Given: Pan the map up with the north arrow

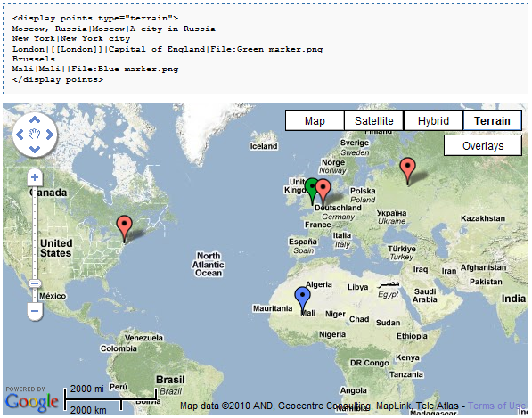Looking at the screenshot, I should [35, 119].
